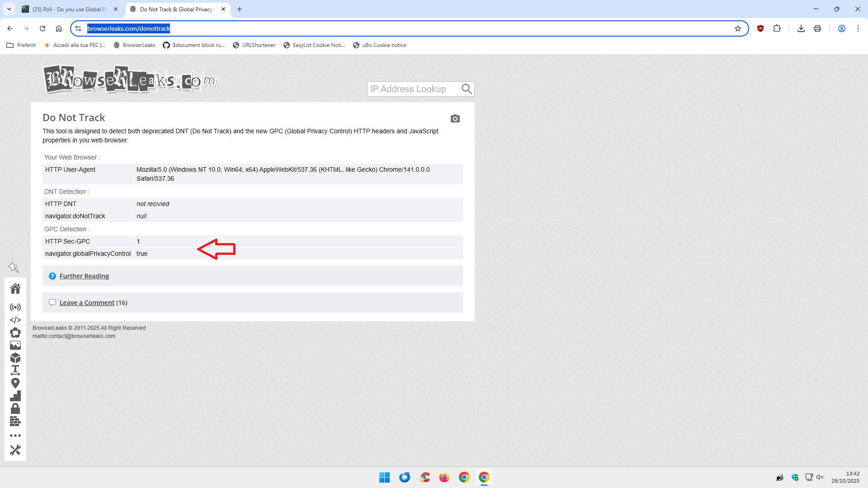868x488 pixels.
Task: Click the IP lookup magnifier icon
Action: [x=467, y=89]
